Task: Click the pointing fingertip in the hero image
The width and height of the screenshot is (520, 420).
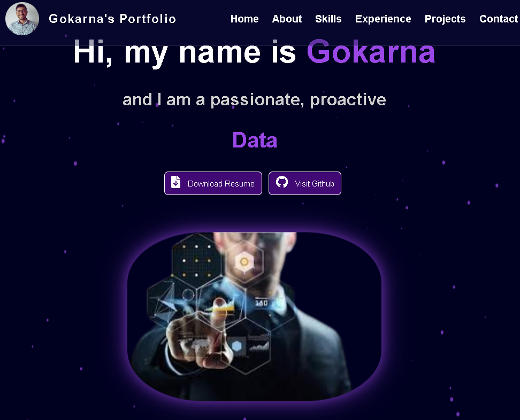Action: point(218,302)
